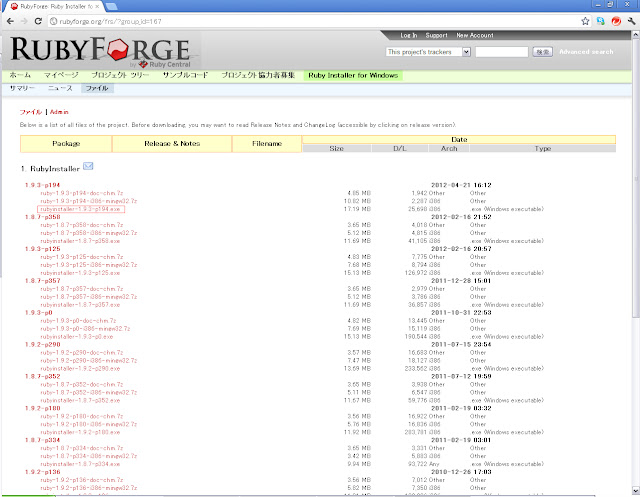Image resolution: width=640 pixels, height=497 pixels.
Task: Click the RubyInstaller envelope monitor icon
Action: coord(88,166)
